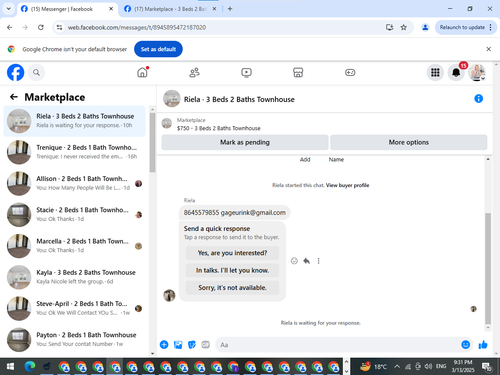The height and width of the screenshot is (375, 500).
Task: Go to the Home feed icon
Action: pyautogui.click(x=142, y=72)
